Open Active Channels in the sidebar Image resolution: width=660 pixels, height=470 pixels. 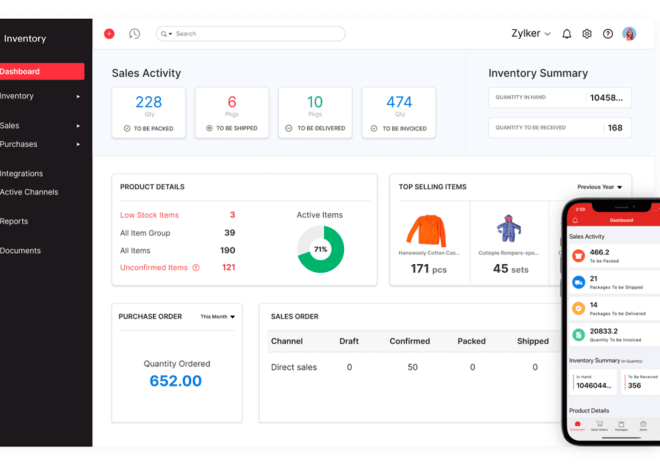click(x=29, y=192)
